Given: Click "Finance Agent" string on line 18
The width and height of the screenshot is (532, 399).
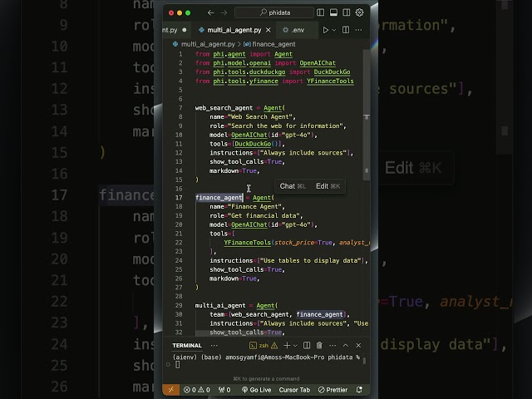Looking at the screenshot, I should 254,207.
